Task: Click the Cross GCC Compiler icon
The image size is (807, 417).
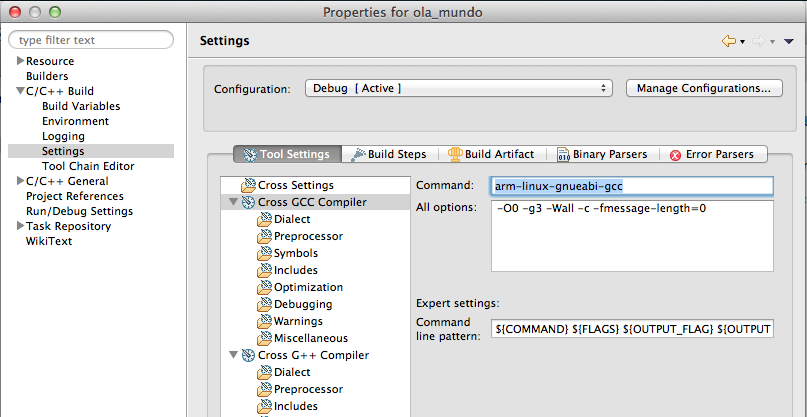Action: tap(248, 202)
